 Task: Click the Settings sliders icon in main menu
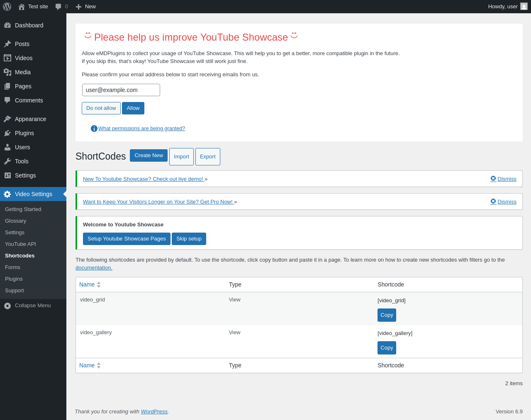pyautogui.click(x=7, y=175)
